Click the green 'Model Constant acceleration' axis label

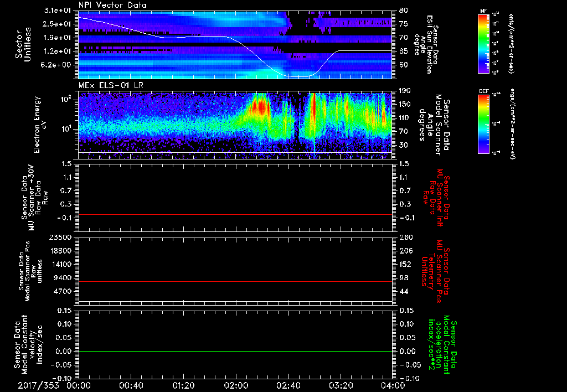(442, 344)
